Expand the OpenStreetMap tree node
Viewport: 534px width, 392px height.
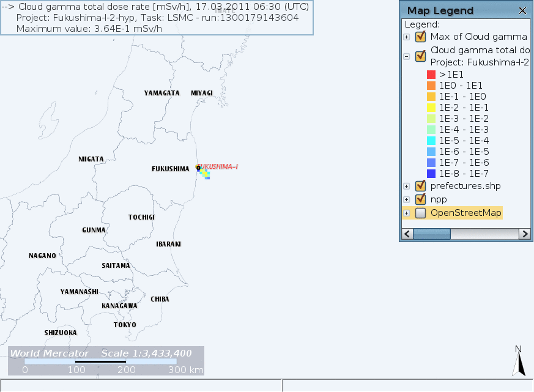click(x=407, y=213)
